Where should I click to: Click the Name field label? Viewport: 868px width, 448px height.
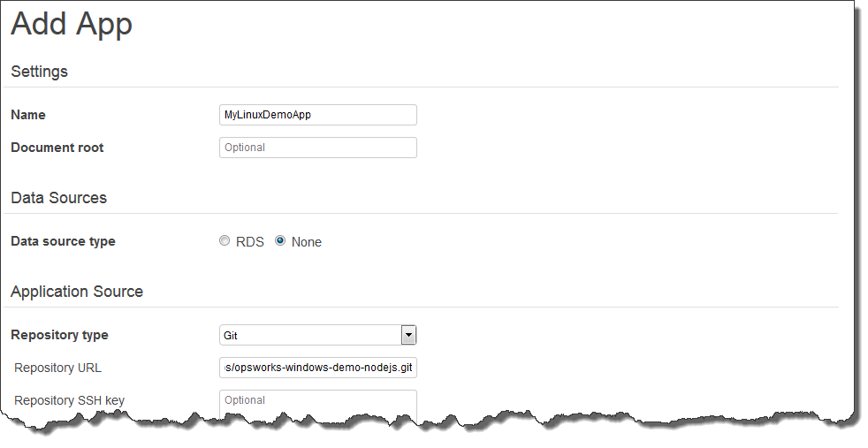click(28, 115)
